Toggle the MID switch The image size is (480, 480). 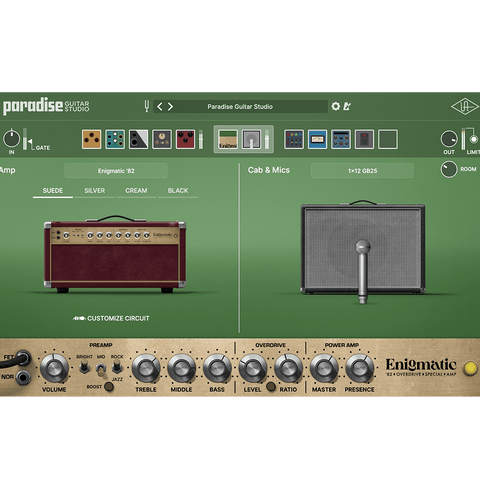pyautogui.click(x=101, y=369)
